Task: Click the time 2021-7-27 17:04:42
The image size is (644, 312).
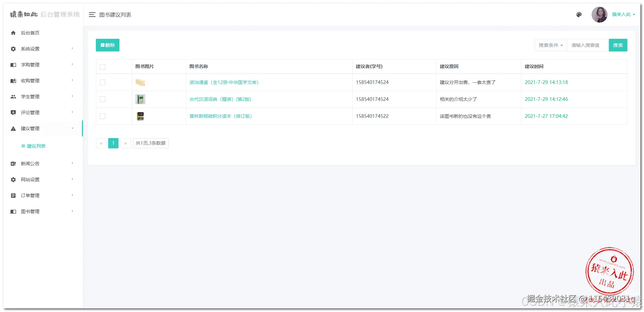Action: click(546, 116)
